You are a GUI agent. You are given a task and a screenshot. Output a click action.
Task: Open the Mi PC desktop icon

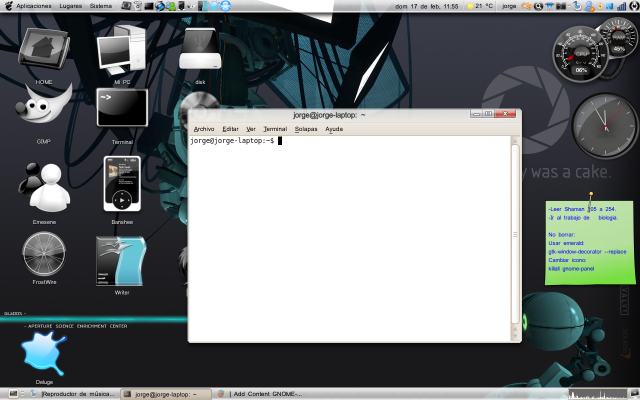click(122, 50)
